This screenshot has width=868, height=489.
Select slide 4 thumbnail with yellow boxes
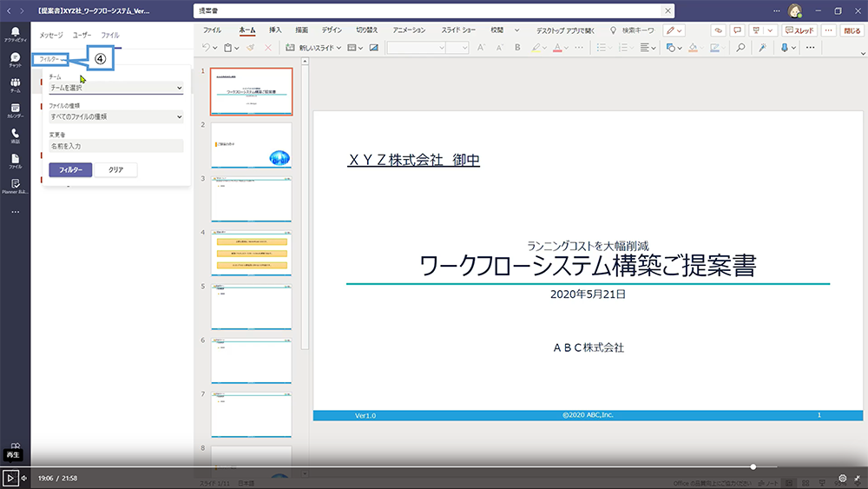[x=252, y=253]
